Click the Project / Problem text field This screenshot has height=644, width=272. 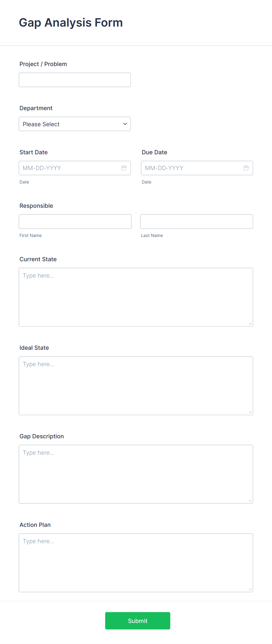pos(75,79)
